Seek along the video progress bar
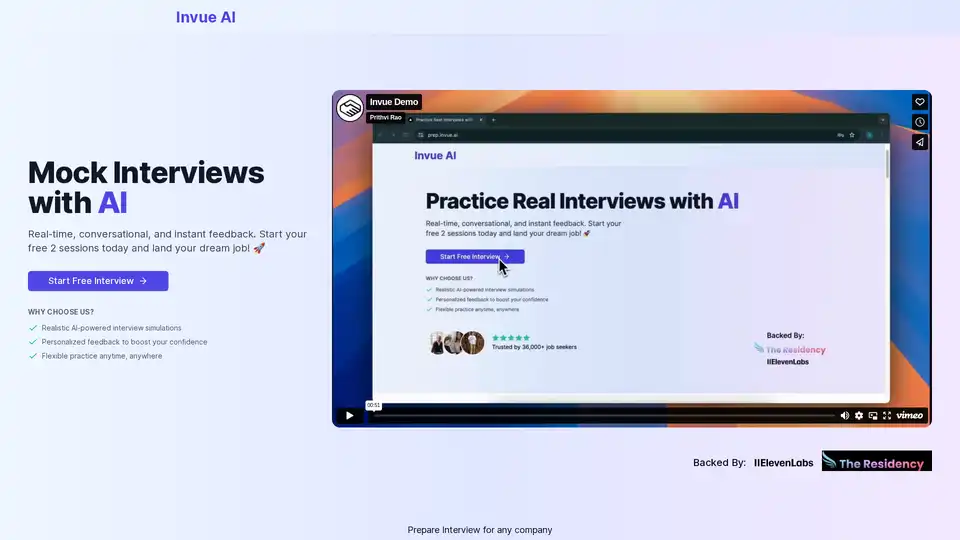Screen dimensions: 960x540 pyautogui.click(x=600, y=415)
